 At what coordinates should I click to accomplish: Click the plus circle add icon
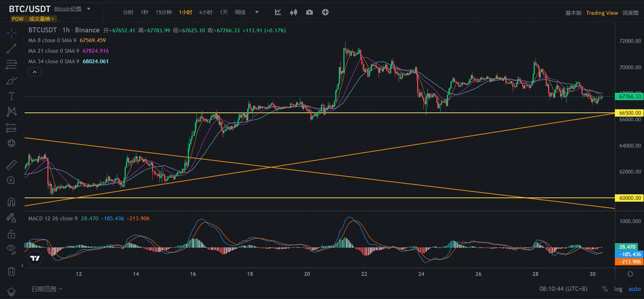pos(325,12)
